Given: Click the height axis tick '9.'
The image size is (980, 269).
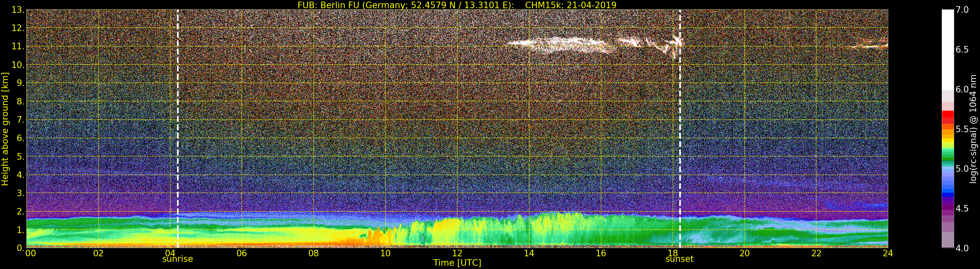Looking at the screenshot, I should 21,83.
